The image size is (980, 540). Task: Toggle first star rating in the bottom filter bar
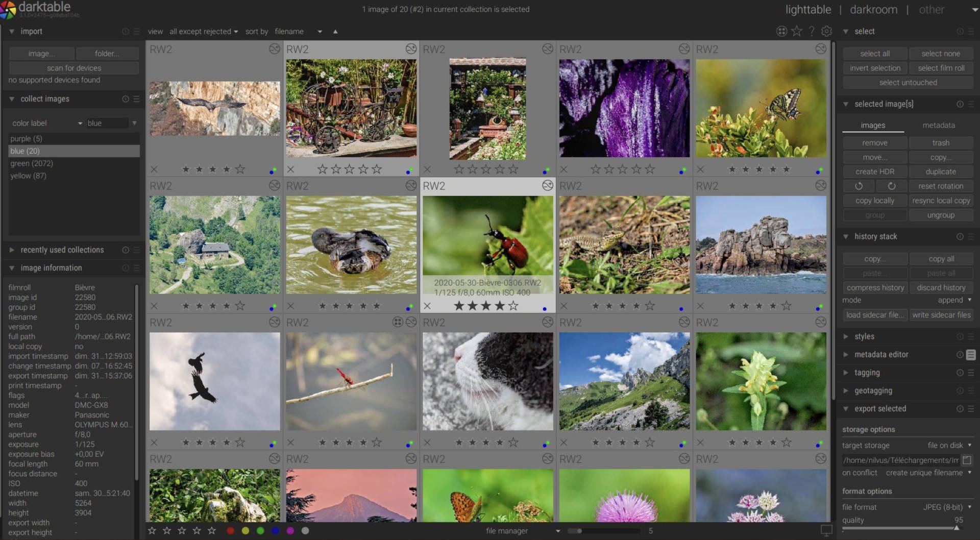click(x=152, y=531)
